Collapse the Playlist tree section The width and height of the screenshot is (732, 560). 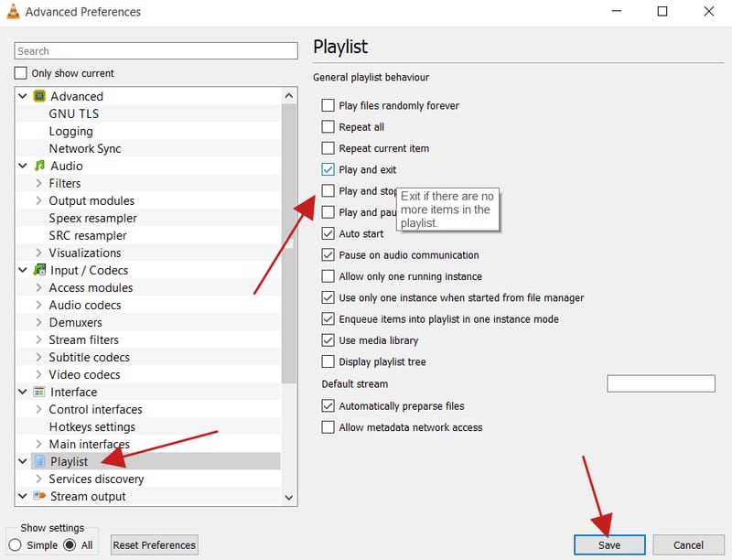pos(22,461)
